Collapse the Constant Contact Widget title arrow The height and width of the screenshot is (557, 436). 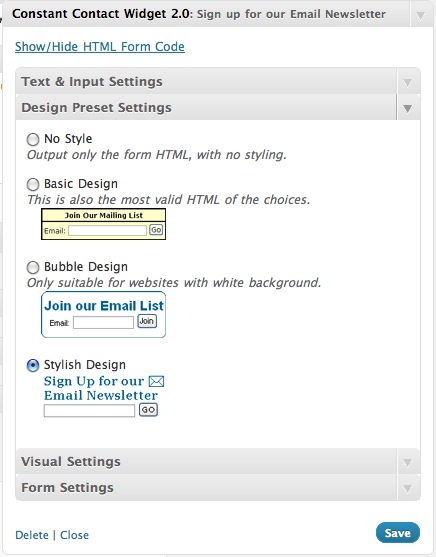pos(420,16)
